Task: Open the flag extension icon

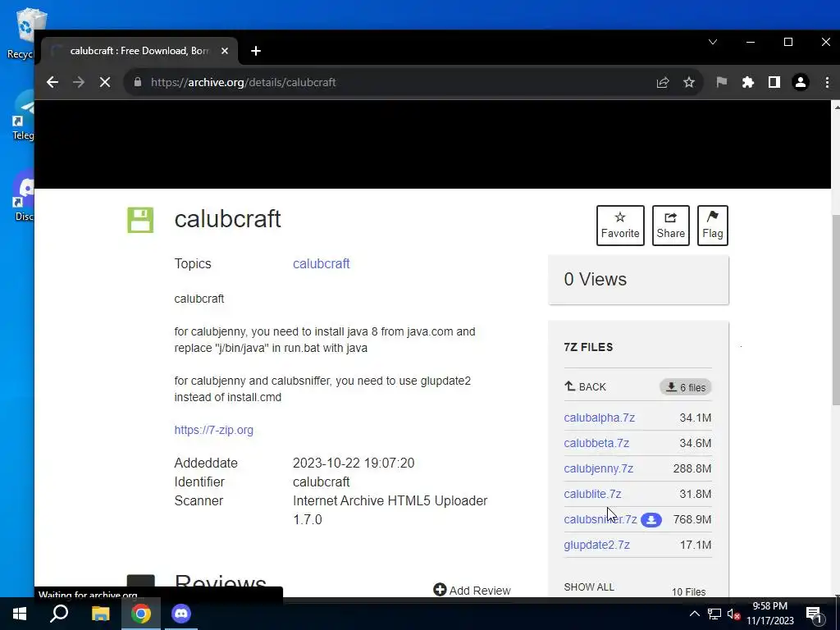Action: click(x=722, y=82)
